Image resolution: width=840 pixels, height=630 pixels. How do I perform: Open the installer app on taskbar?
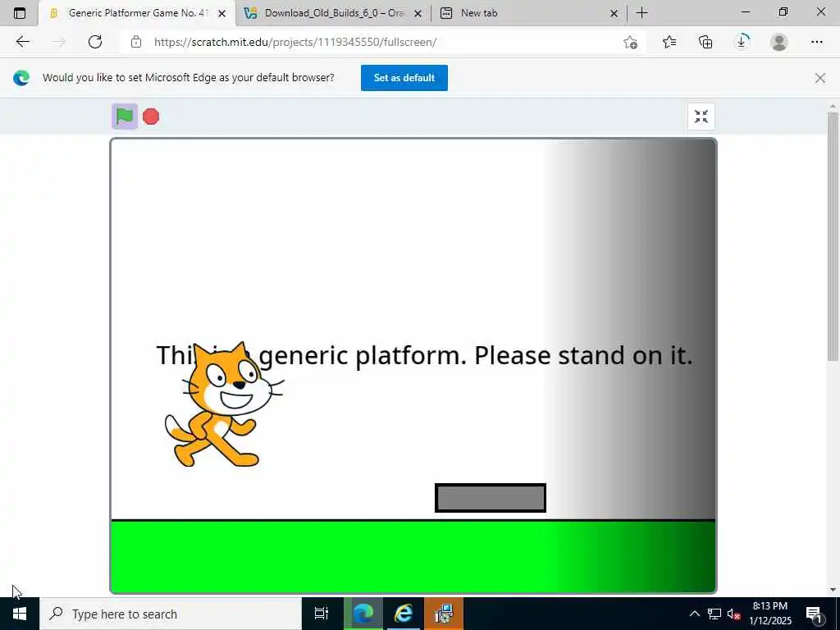click(x=444, y=614)
